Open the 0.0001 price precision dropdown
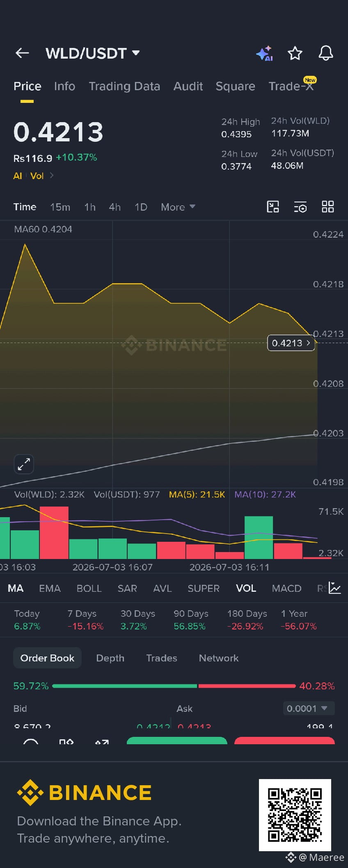348x868 pixels. point(309,708)
